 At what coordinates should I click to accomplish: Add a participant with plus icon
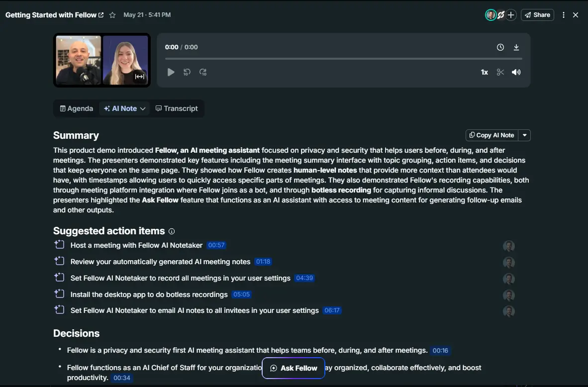point(511,15)
